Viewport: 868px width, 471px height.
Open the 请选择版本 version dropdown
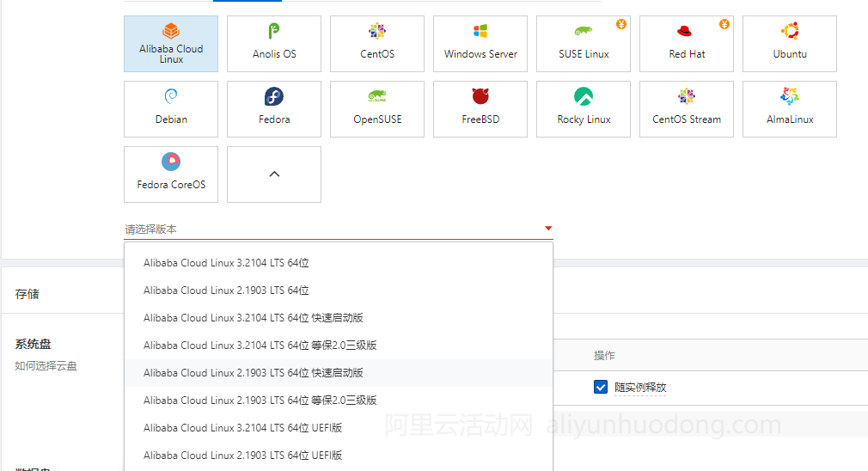(x=339, y=229)
